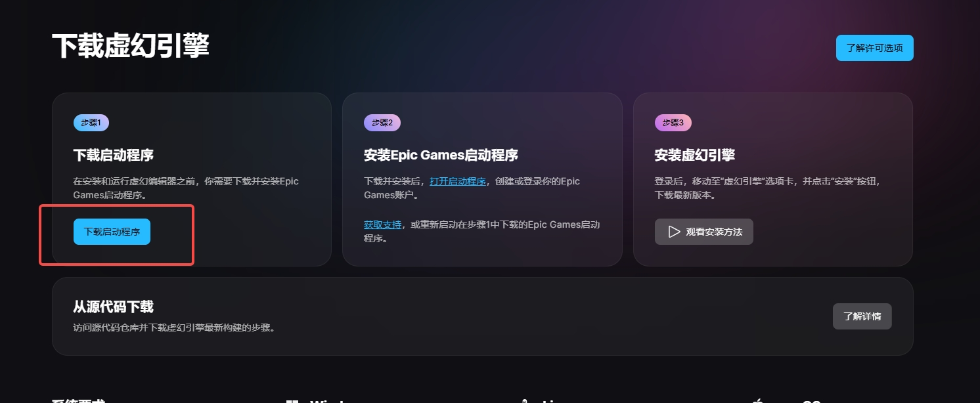Select the 步骤1 badge

click(x=91, y=123)
